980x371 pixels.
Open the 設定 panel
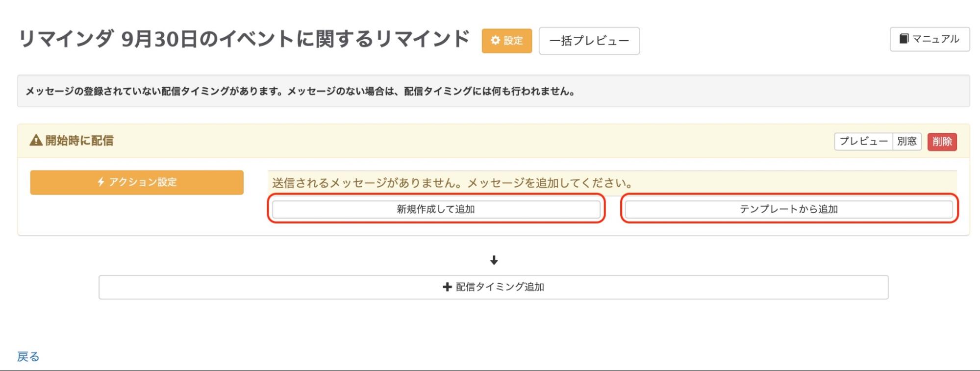pyautogui.click(x=506, y=41)
